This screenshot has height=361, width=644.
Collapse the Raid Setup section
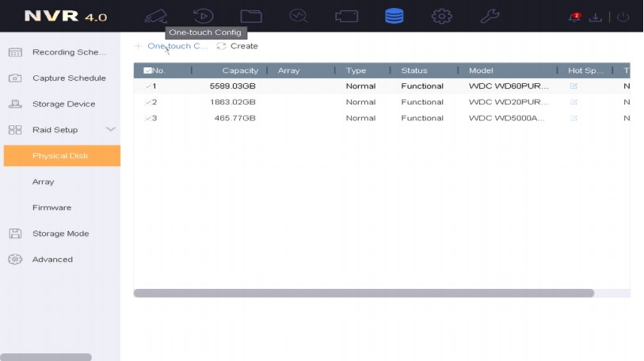click(x=110, y=130)
